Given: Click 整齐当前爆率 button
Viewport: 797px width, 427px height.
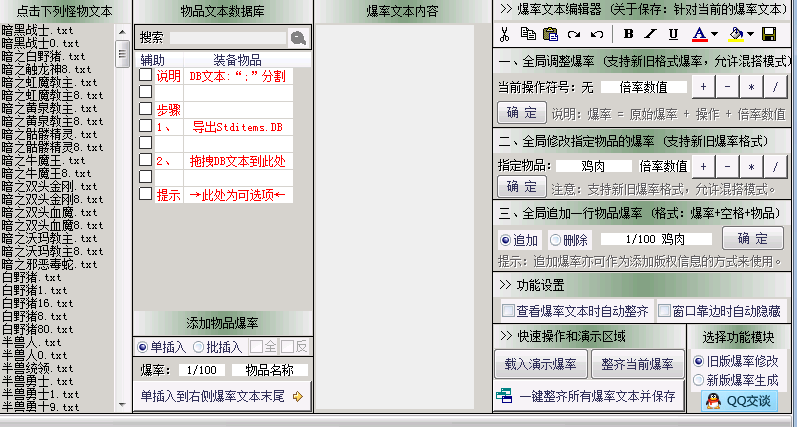Looking at the screenshot, I should pos(637,364).
